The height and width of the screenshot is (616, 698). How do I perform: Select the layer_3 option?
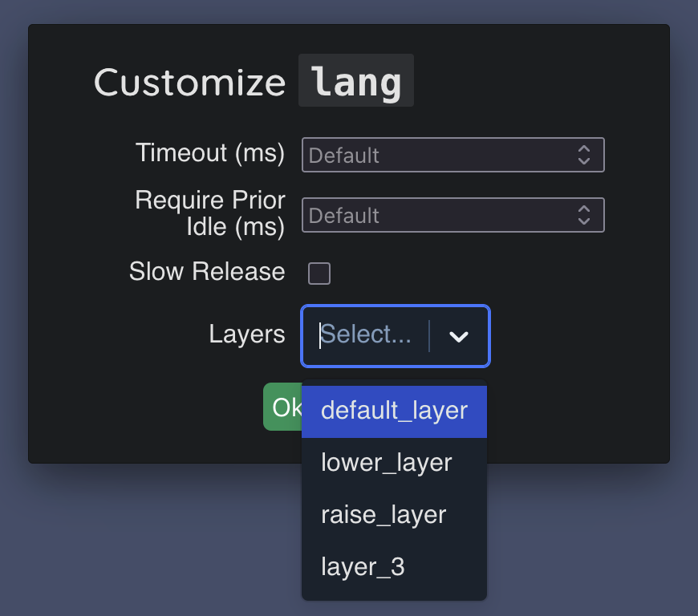coord(363,567)
